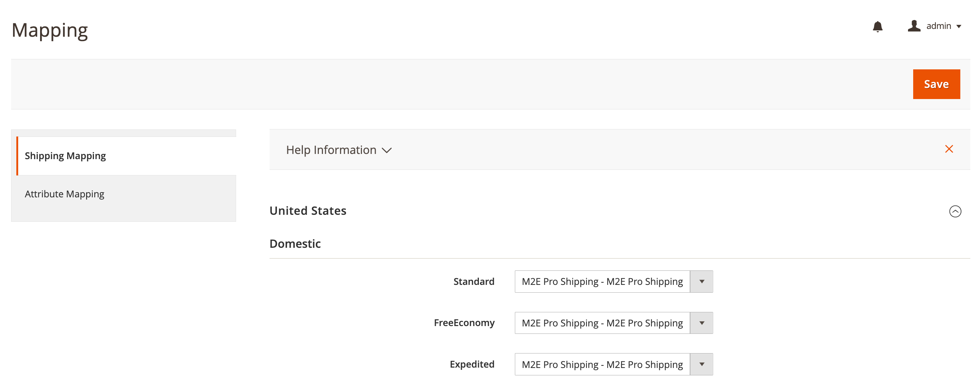This screenshot has height=388, width=980.
Task: Save the mapping settings
Action: pos(936,84)
